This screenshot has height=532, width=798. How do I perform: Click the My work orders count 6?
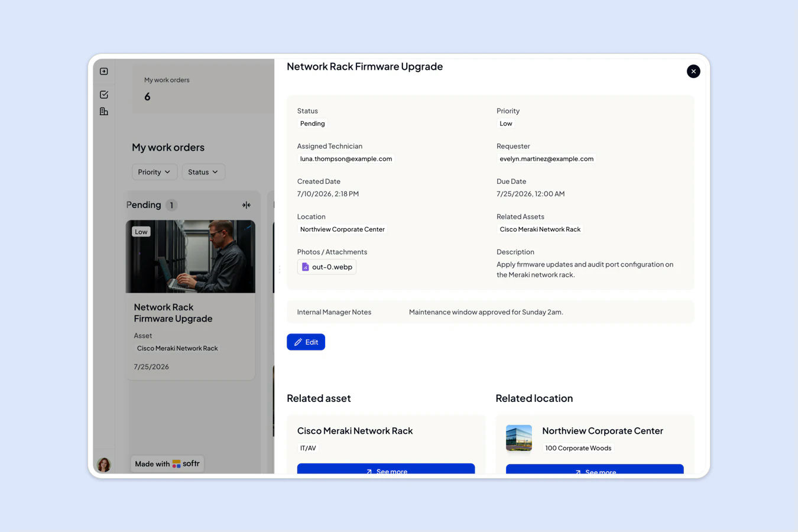click(147, 97)
